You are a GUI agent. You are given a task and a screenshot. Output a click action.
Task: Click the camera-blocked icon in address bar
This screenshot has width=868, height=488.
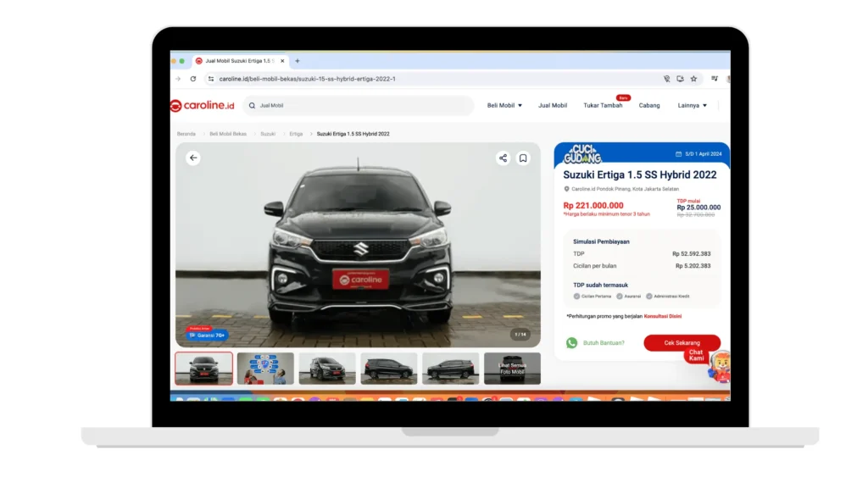[666, 79]
